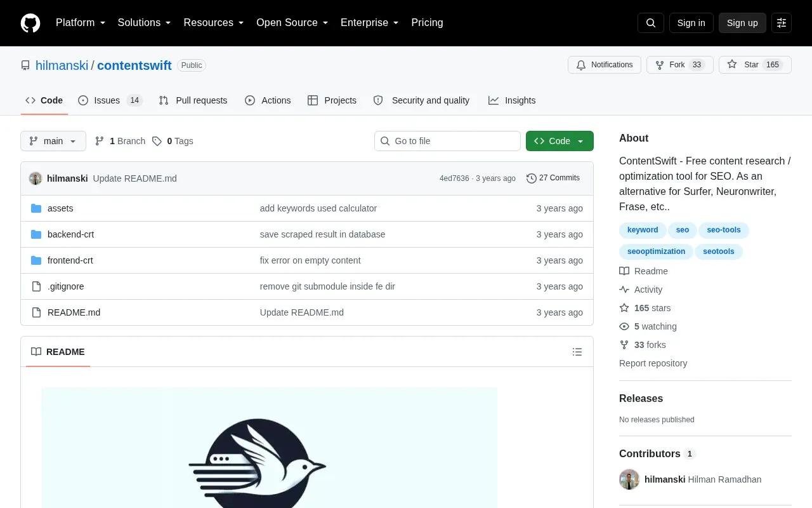
Task: Click the contributor avatar of hilmanski
Action: click(x=629, y=479)
